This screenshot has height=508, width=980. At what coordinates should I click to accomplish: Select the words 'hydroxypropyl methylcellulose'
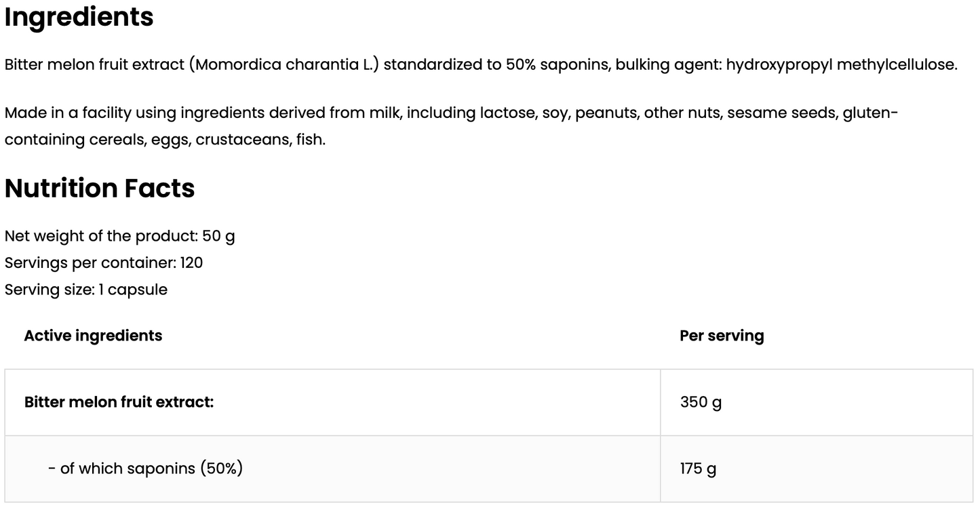click(x=840, y=65)
